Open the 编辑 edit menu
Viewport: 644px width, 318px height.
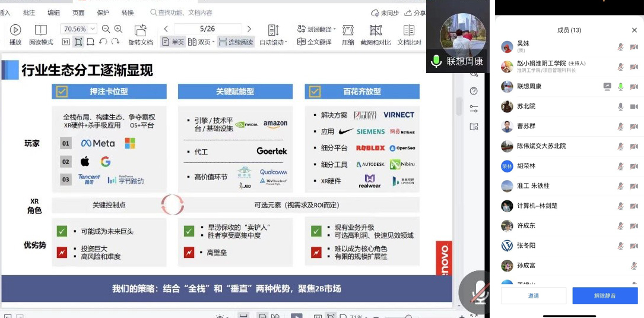[x=54, y=12]
